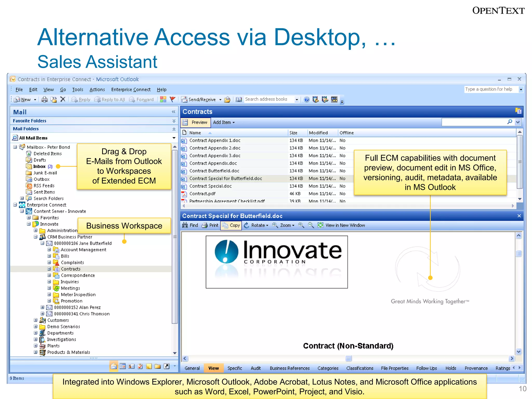Screen dimensions: 532x399
Task: Expand the Search Folders tree node
Action: click(22, 198)
